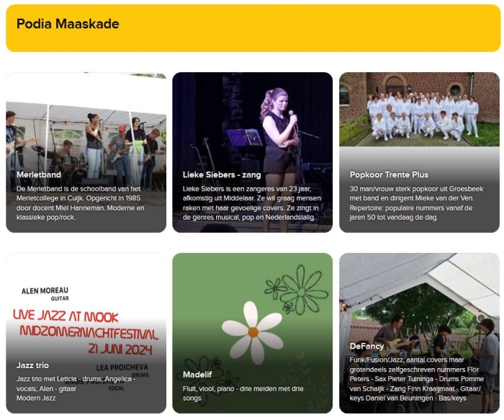Select the Lieke Siebers - zang title
The height and width of the screenshot is (420, 504).
(x=222, y=174)
